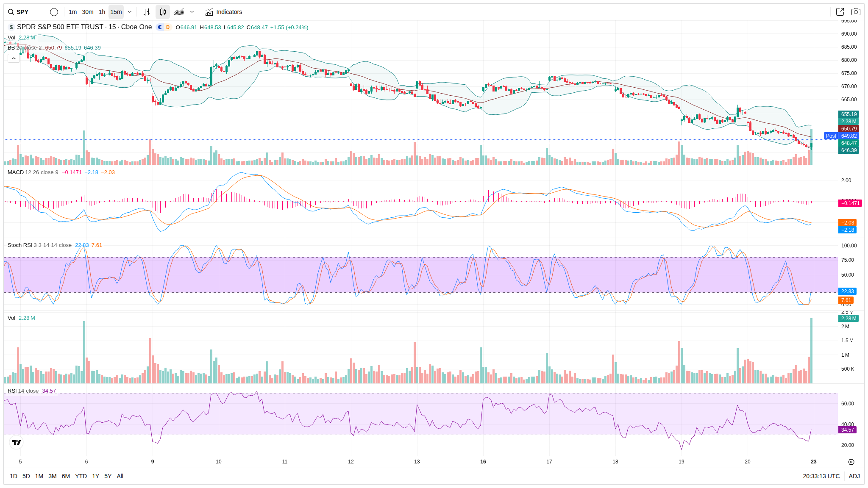Select the YTD date range
Image resolution: width=868 pixels, height=488 pixels.
point(81,476)
